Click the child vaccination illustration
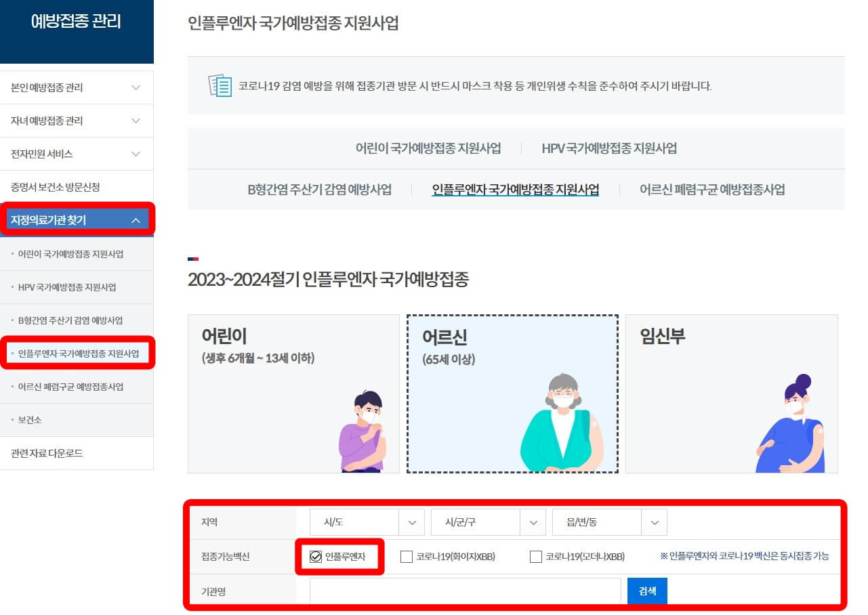The image size is (868, 615). [362, 431]
